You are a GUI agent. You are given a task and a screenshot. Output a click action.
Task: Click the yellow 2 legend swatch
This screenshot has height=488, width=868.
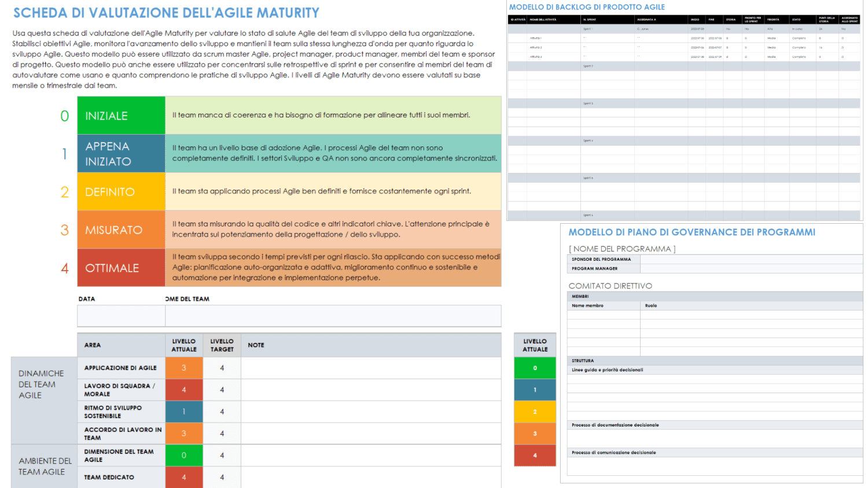click(x=535, y=412)
